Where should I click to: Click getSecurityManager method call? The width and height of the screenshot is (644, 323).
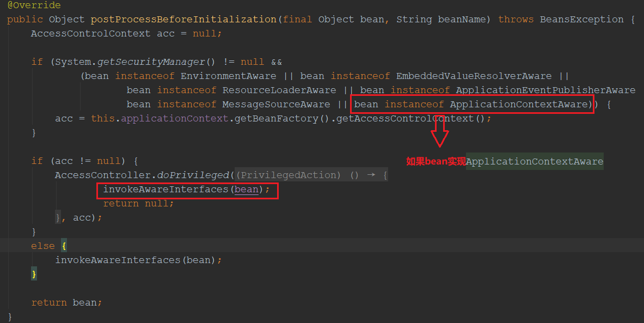pos(151,62)
